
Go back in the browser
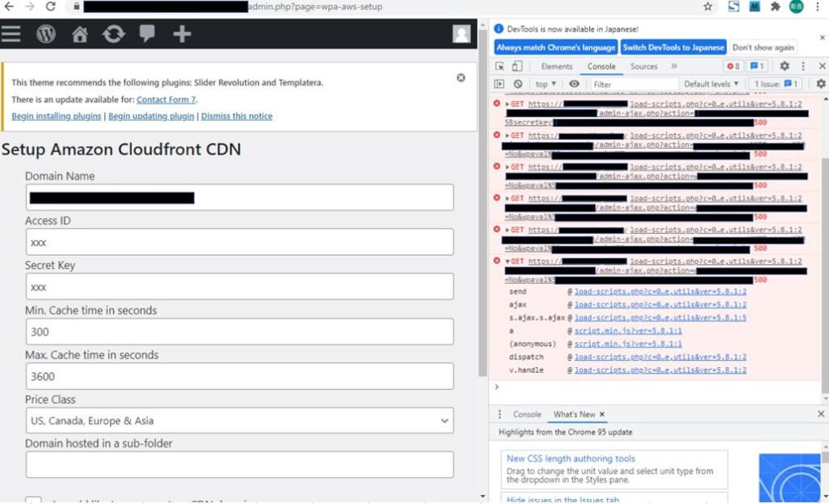pos(9,6)
